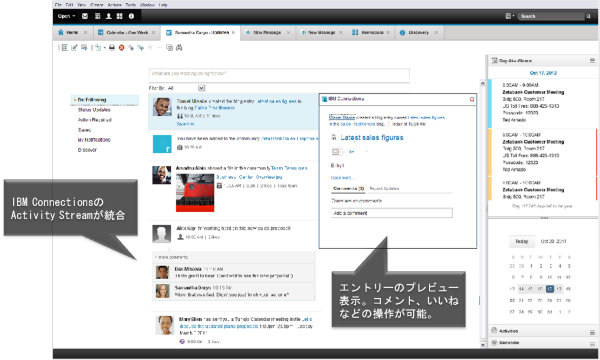Open Activities panel menu icon

(x=592, y=332)
